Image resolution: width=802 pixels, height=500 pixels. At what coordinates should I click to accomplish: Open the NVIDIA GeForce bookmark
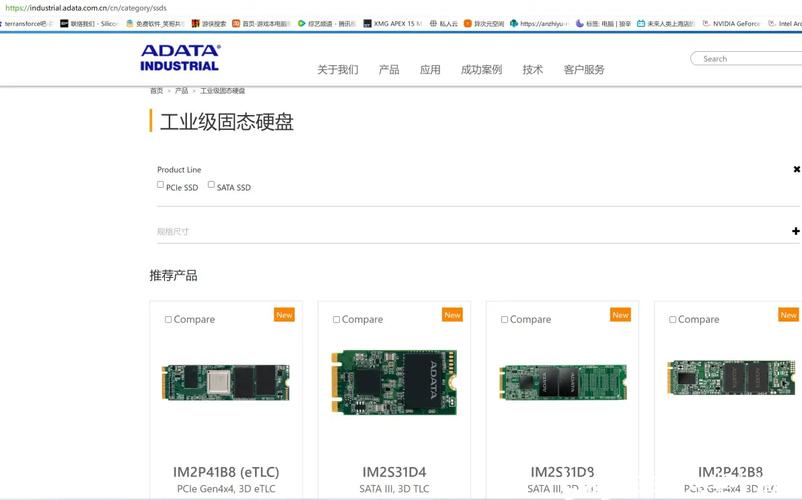point(731,24)
